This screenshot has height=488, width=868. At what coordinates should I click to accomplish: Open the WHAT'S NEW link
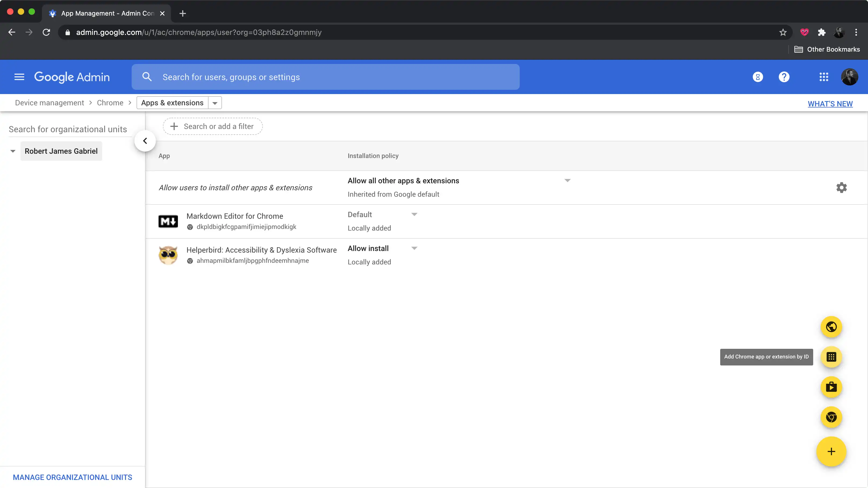coord(830,104)
